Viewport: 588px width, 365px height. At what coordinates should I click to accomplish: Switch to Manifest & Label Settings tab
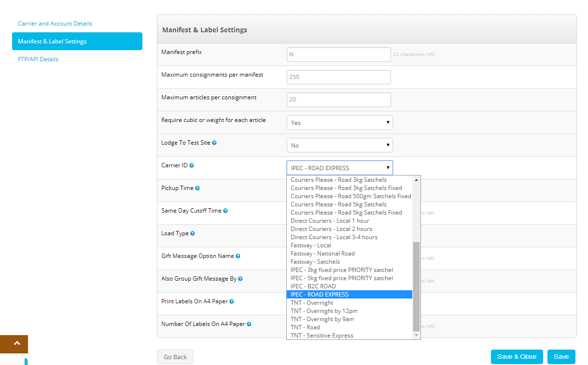tap(77, 41)
